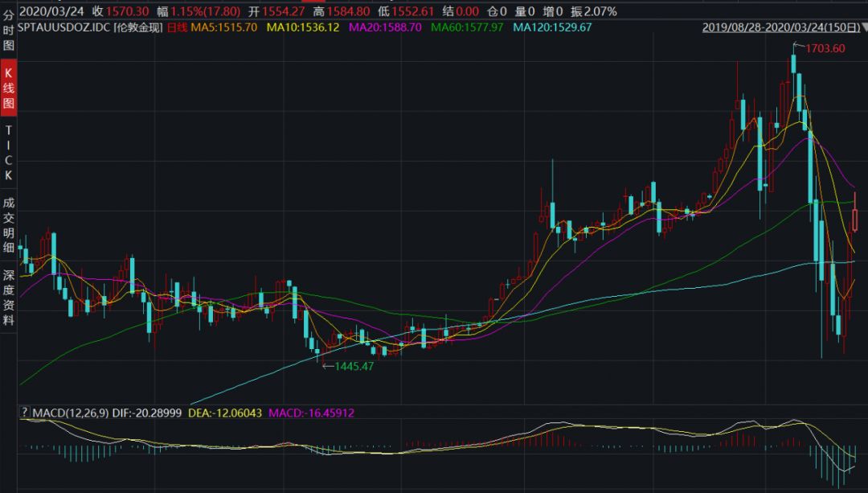Click the 日线 period label
Screen dimensions: 868x493
(x=176, y=27)
